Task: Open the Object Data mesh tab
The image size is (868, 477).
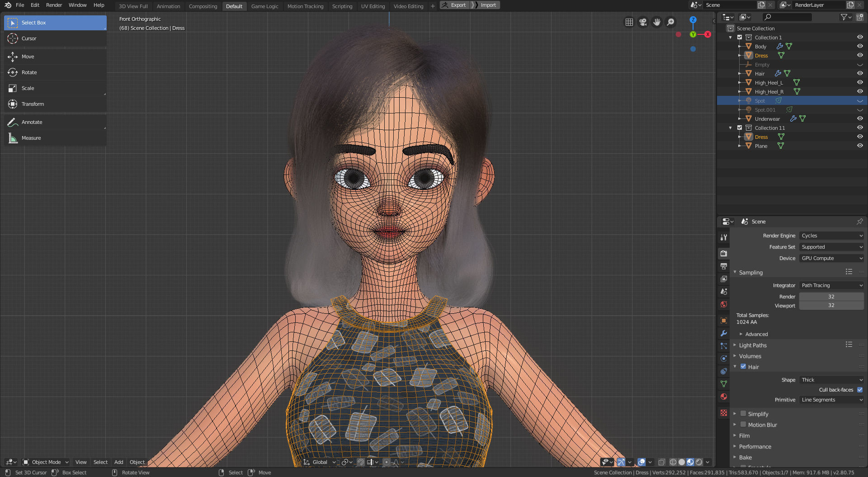Action: pyautogui.click(x=724, y=384)
